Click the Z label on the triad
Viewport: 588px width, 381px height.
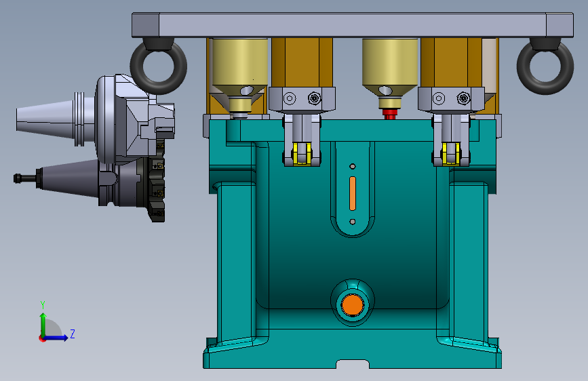tap(73, 334)
